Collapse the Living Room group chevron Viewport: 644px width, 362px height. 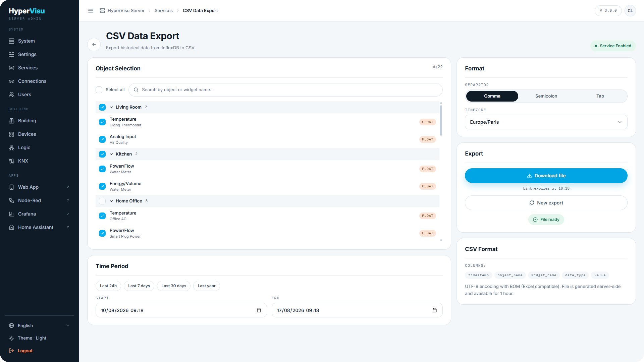coord(111,107)
